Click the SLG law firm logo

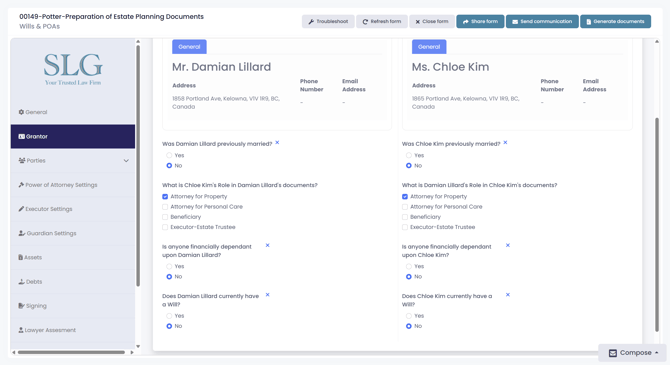73,69
